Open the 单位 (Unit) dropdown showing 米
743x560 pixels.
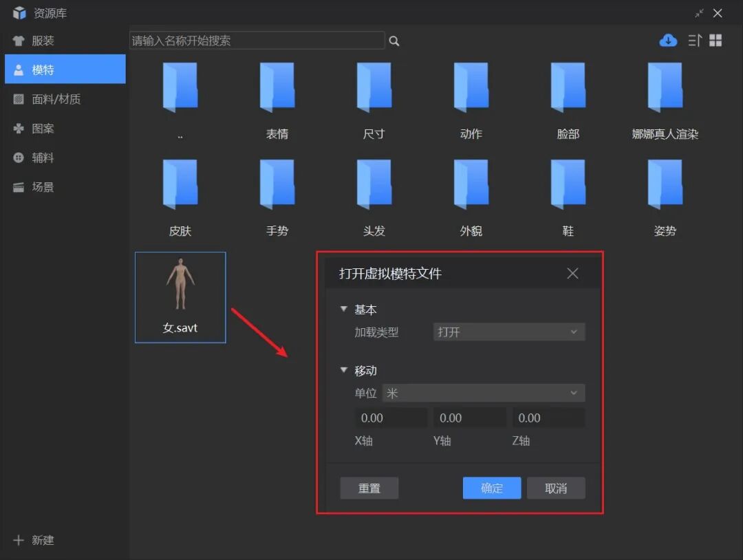pyautogui.click(x=484, y=393)
